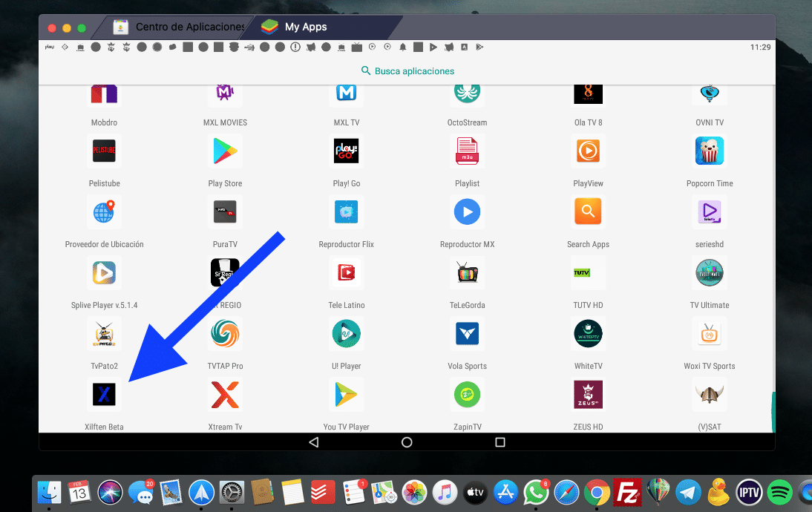
Task: Click the Busca aplicaciones search field
Action: click(407, 70)
